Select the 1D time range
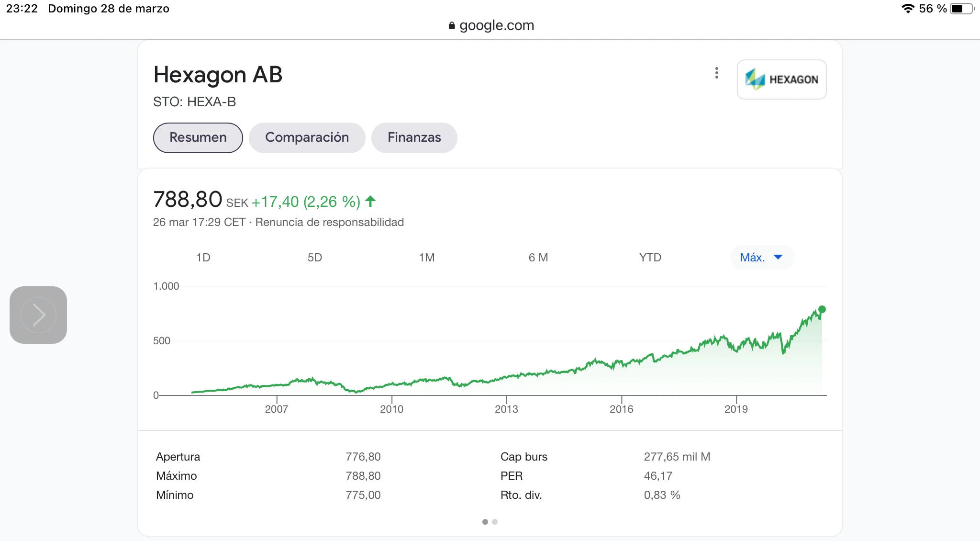This screenshot has height=541, width=980. [x=203, y=258]
